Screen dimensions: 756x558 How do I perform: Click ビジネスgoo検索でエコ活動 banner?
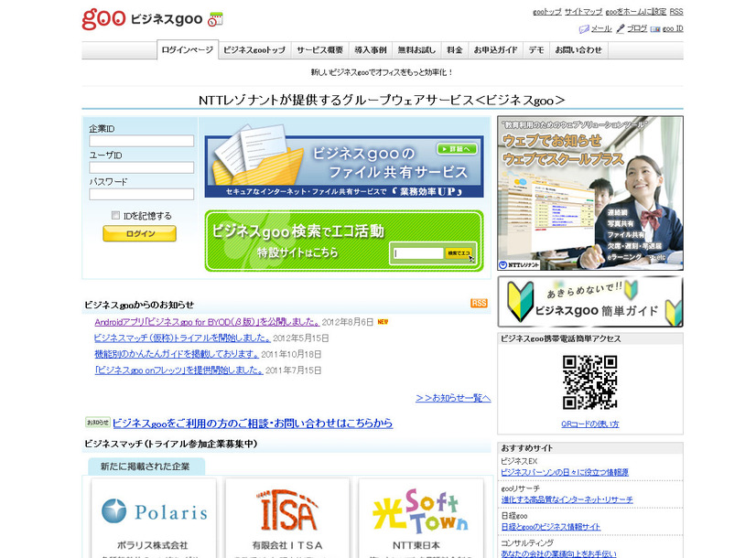(344, 241)
